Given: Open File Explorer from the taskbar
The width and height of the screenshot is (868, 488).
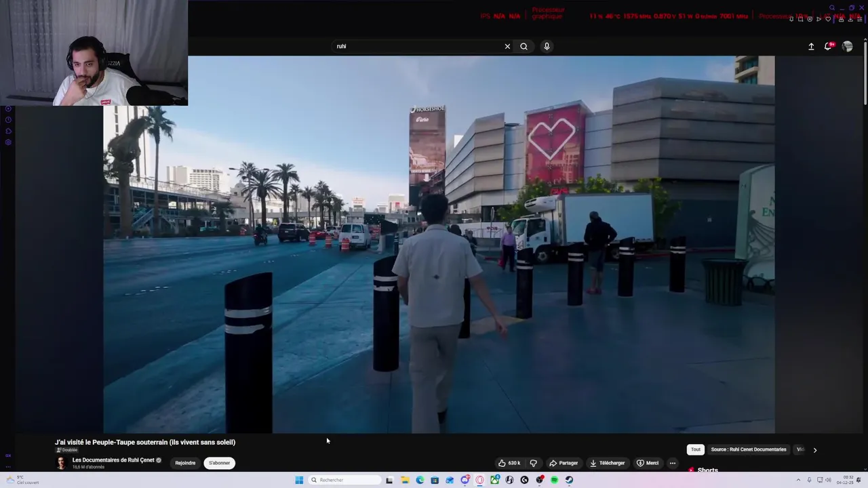Looking at the screenshot, I should [x=405, y=480].
